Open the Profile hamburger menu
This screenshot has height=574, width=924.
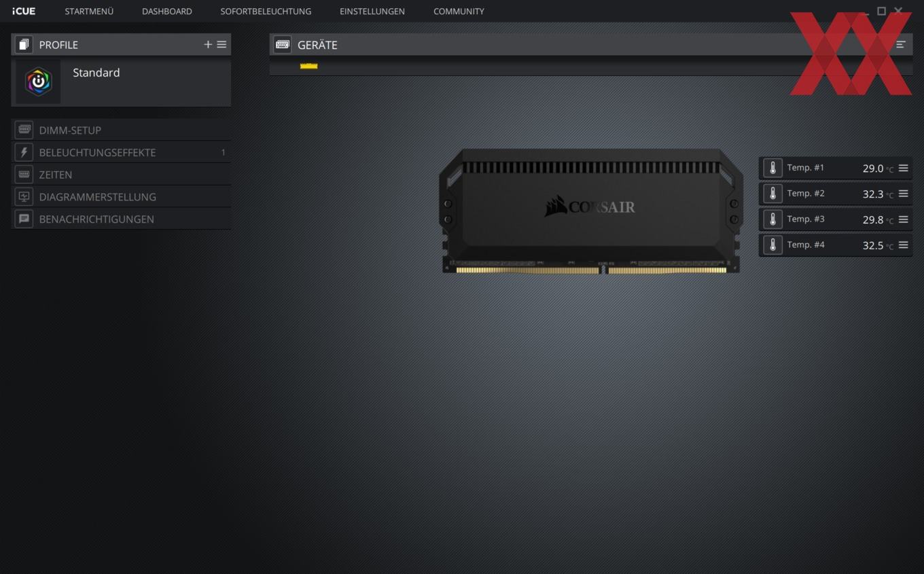point(221,45)
